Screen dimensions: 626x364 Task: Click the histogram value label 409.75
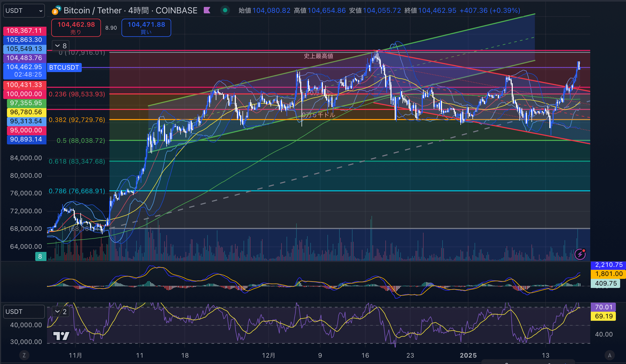pos(606,283)
